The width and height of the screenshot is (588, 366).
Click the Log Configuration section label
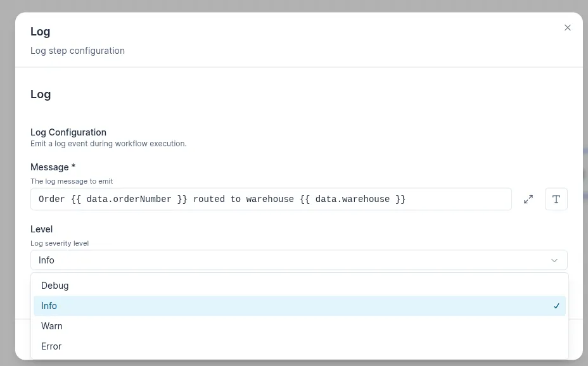(x=68, y=132)
